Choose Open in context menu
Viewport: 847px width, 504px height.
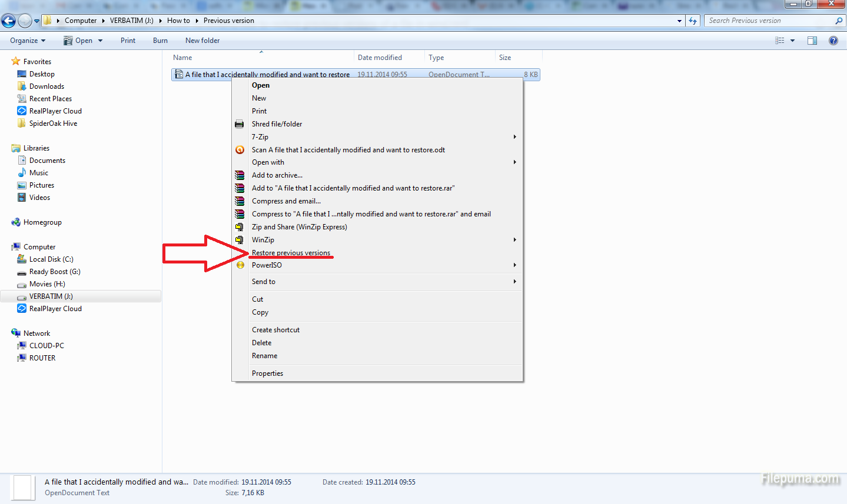pos(377,85)
